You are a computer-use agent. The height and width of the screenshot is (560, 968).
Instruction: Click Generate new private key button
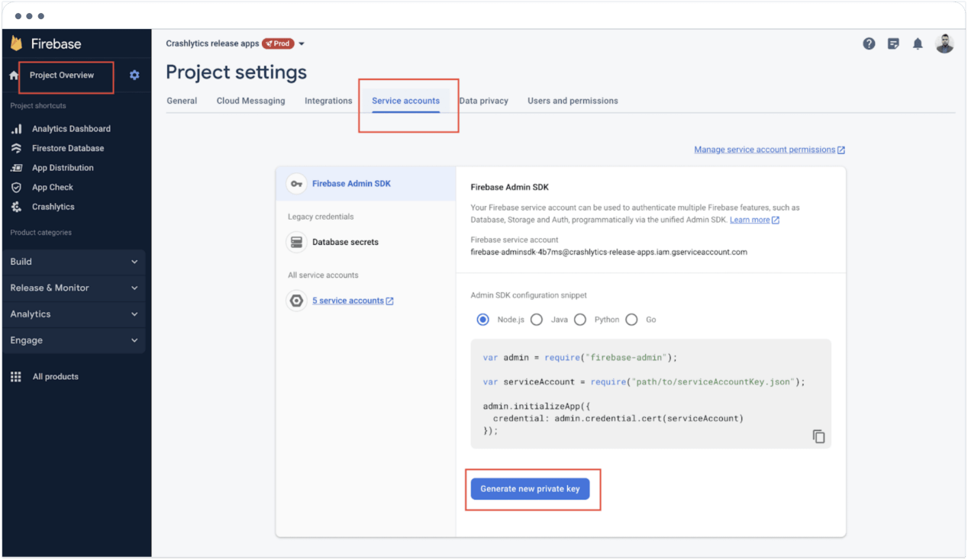coord(530,489)
